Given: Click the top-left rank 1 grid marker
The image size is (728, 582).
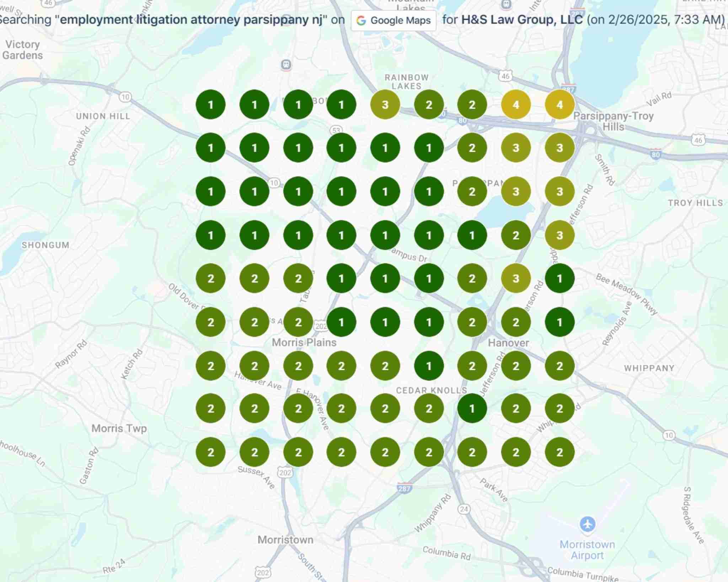Looking at the screenshot, I should click(x=210, y=104).
